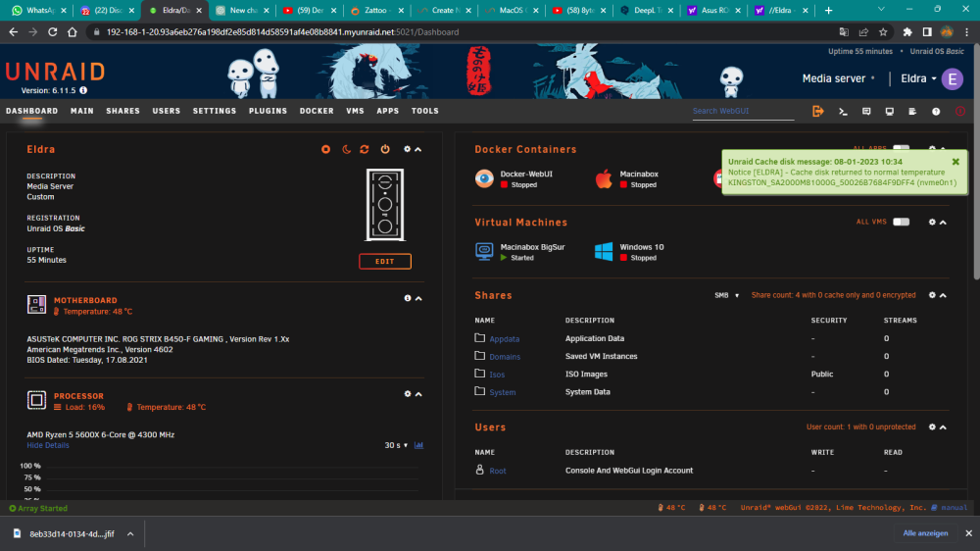Open the Isos share link
The width and height of the screenshot is (980, 551).
497,375
